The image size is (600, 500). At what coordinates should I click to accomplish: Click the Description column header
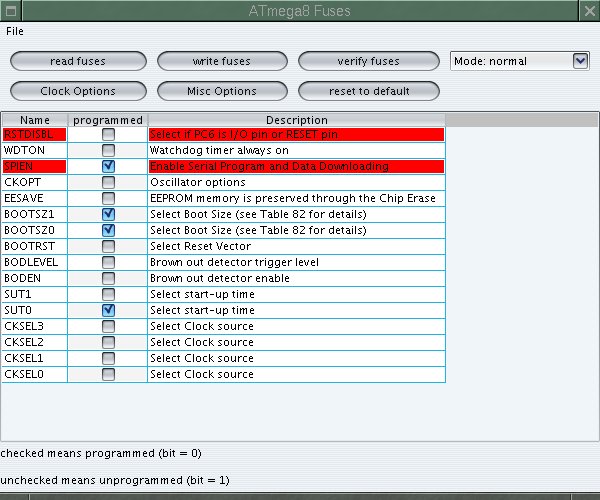pyautogui.click(x=297, y=120)
